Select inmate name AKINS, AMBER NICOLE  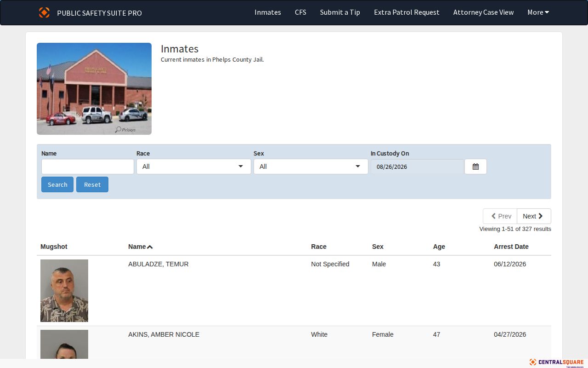[164, 334]
